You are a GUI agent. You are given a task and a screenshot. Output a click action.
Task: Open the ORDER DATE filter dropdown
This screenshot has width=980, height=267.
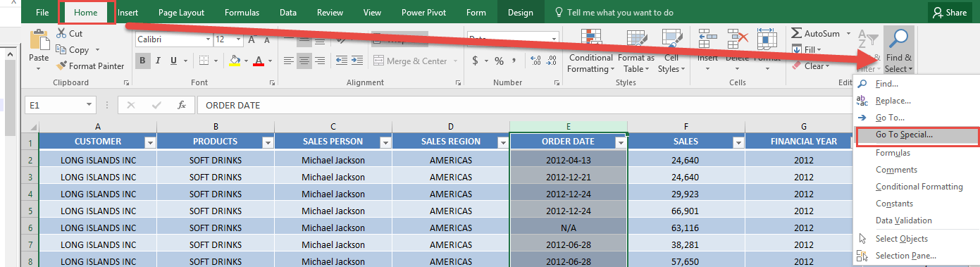click(620, 142)
